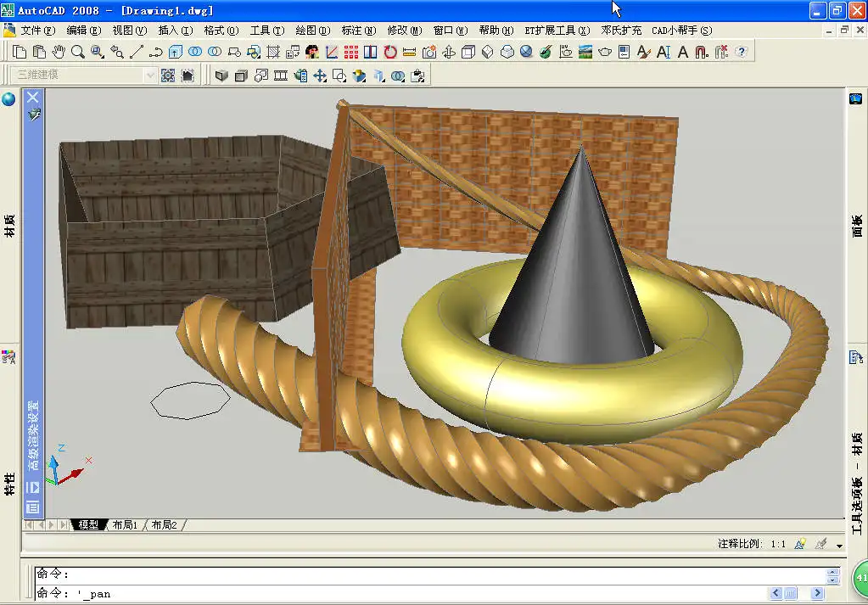Image resolution: width=868 pixels, height=605 pixels.
Task: Click the camera create icon
Action: pyautogui.click(x=429, y=52)
